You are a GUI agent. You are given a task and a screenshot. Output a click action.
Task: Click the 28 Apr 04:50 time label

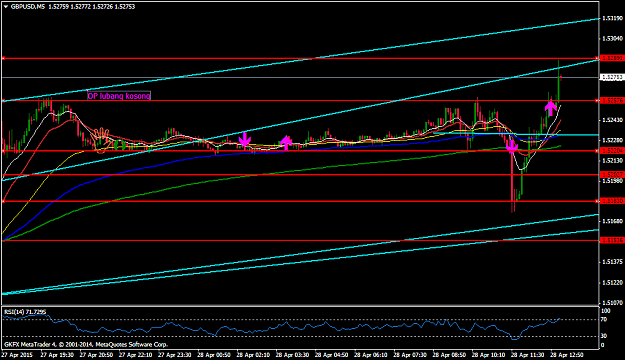[331, 354]
